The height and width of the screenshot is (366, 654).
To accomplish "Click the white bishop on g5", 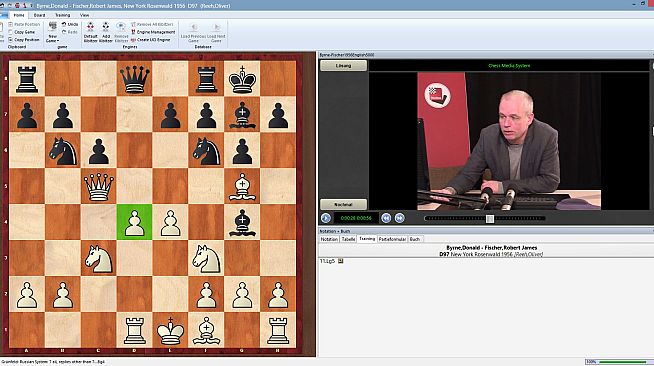I will pyautogui.click(x=242, y=186).
